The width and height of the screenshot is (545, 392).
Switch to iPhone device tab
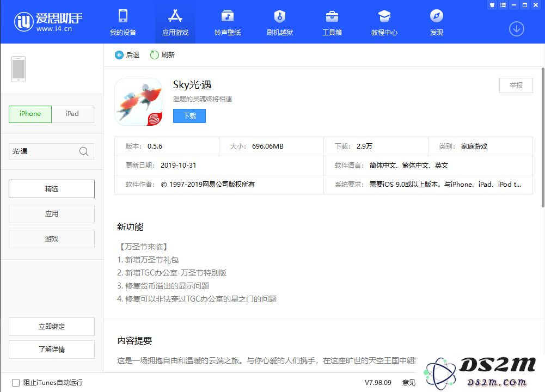click(30, 114)
